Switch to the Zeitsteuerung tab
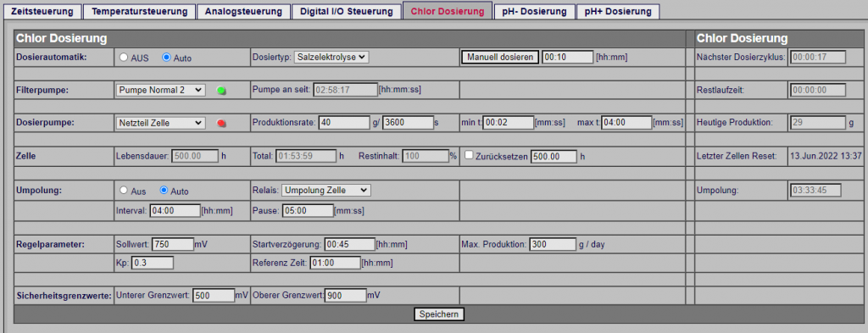Image resolution: width=868 pixels, height=333 pixels. coord(42,11)
